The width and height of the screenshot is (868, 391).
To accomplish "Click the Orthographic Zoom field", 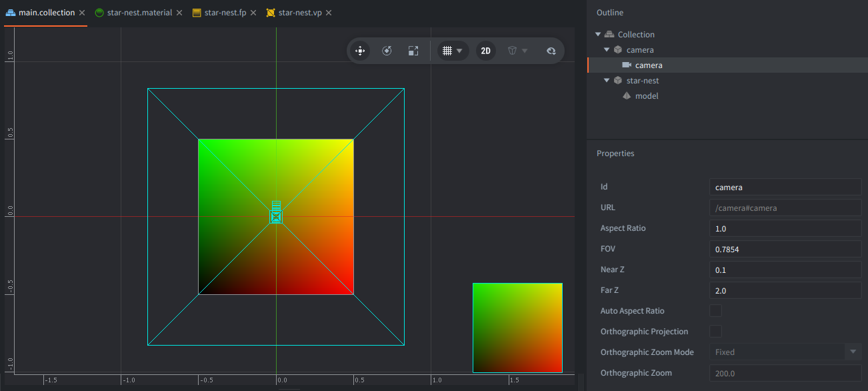I will [786, 373].
